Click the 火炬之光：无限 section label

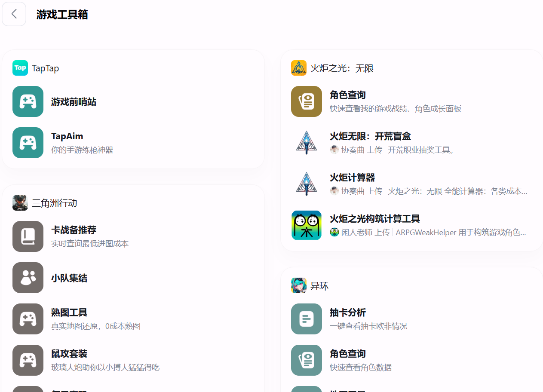342,68
